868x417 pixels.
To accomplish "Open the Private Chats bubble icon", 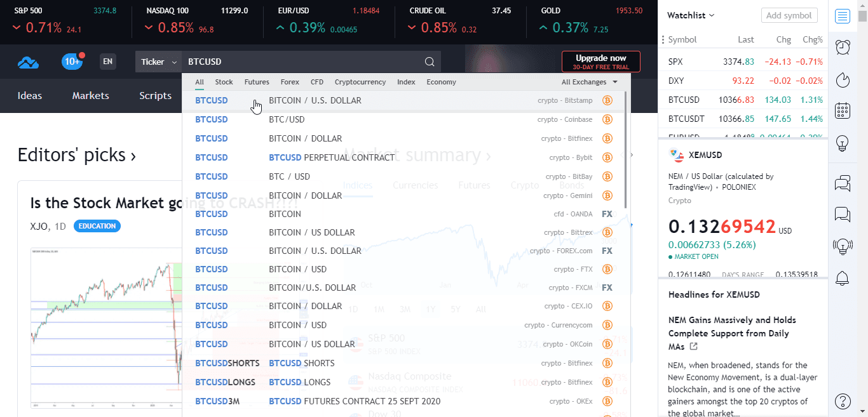I will coord(843,215).
